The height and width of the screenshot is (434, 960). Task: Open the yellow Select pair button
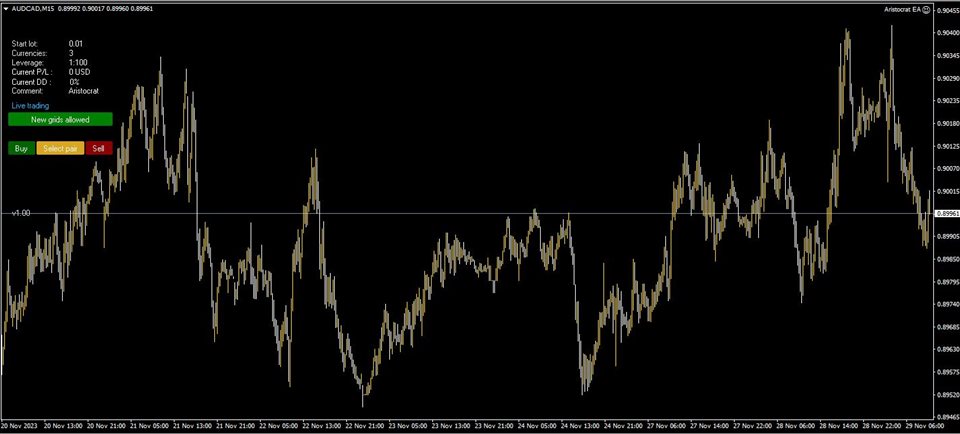[60, 148]
